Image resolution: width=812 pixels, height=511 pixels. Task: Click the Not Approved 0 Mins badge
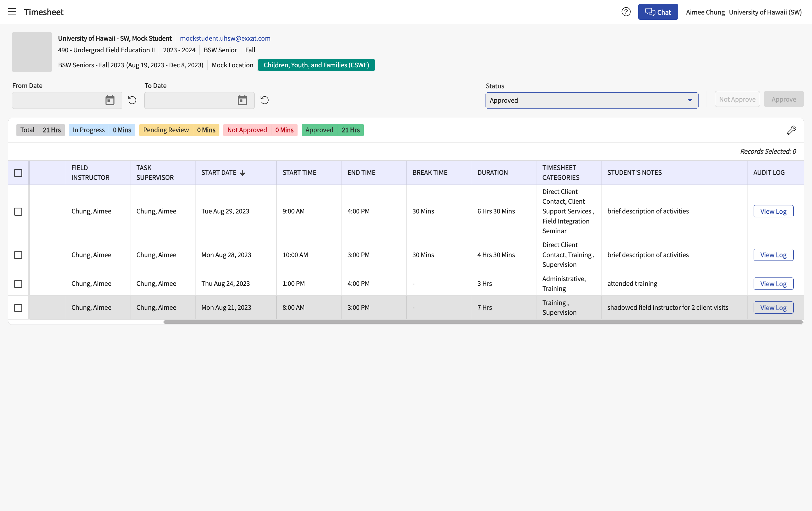(260, 130)
